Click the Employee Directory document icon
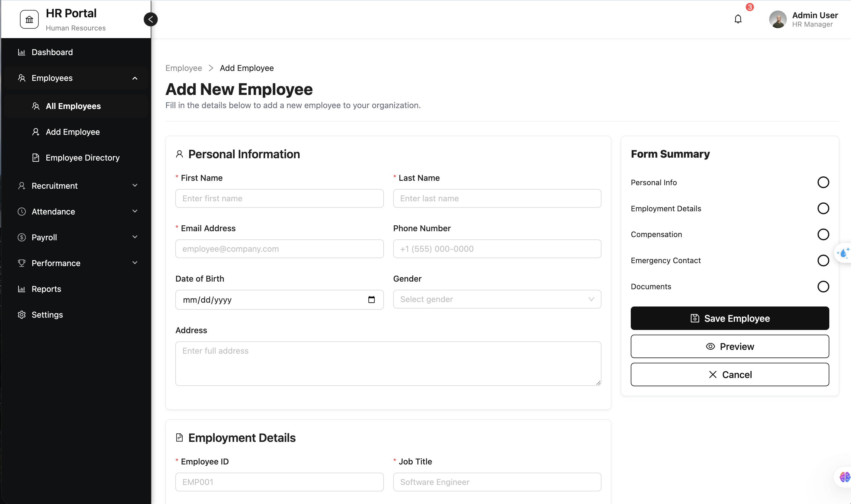Image resolution: width=851 pixels, height=504 pixels. (x=36, y=158)
